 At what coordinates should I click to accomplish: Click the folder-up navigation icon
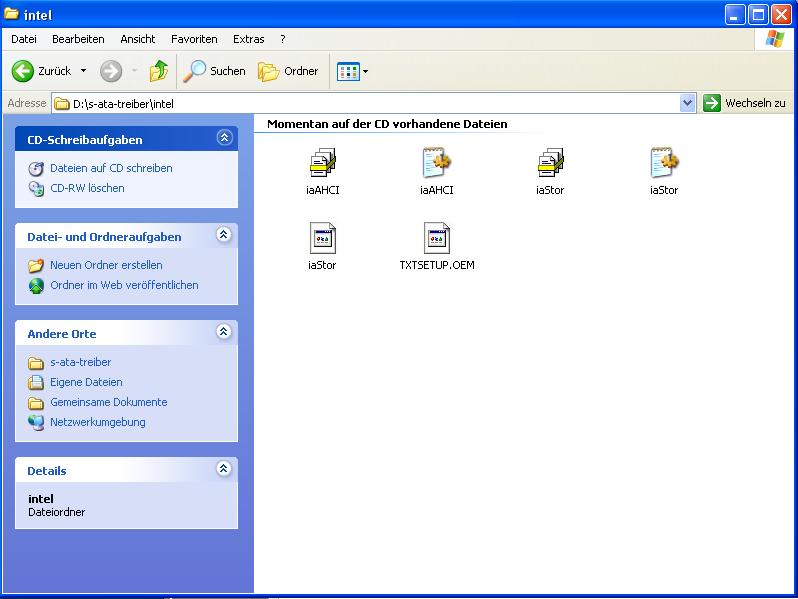click(159, 71)
